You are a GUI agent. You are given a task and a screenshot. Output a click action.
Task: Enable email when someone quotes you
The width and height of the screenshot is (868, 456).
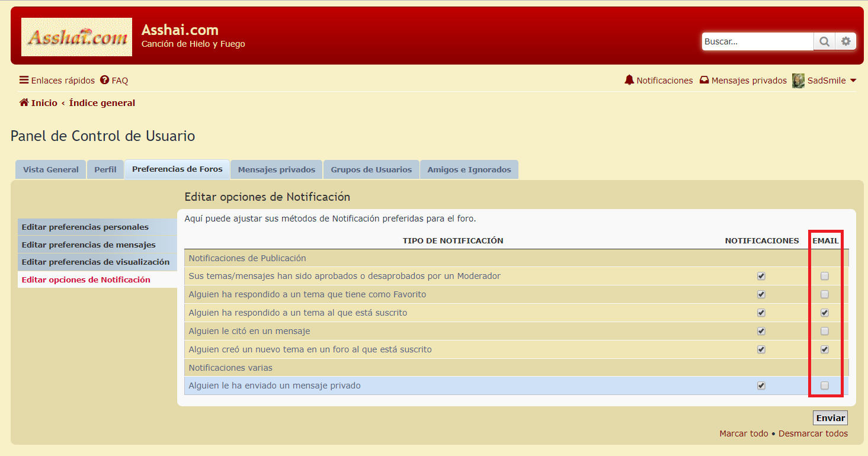824,331
